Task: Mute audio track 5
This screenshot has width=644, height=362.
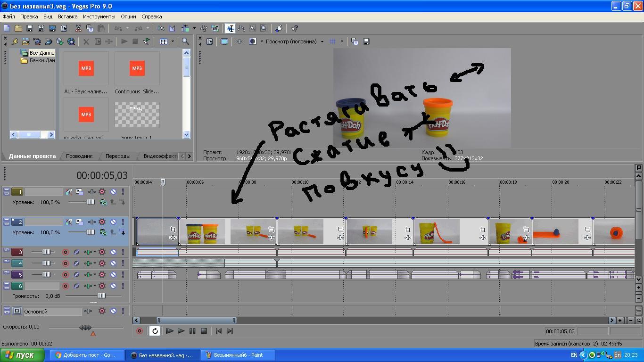Action: click(x=113, y=275)
